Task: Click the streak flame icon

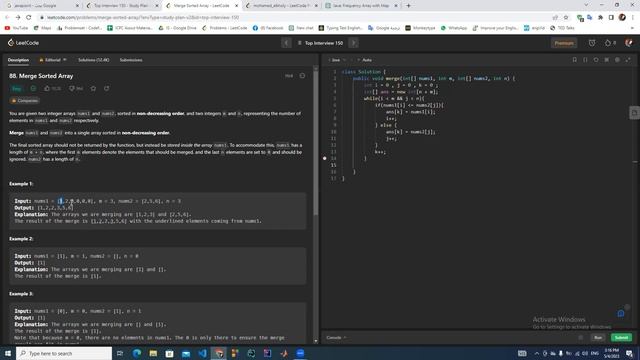Action: coord(609,43)
